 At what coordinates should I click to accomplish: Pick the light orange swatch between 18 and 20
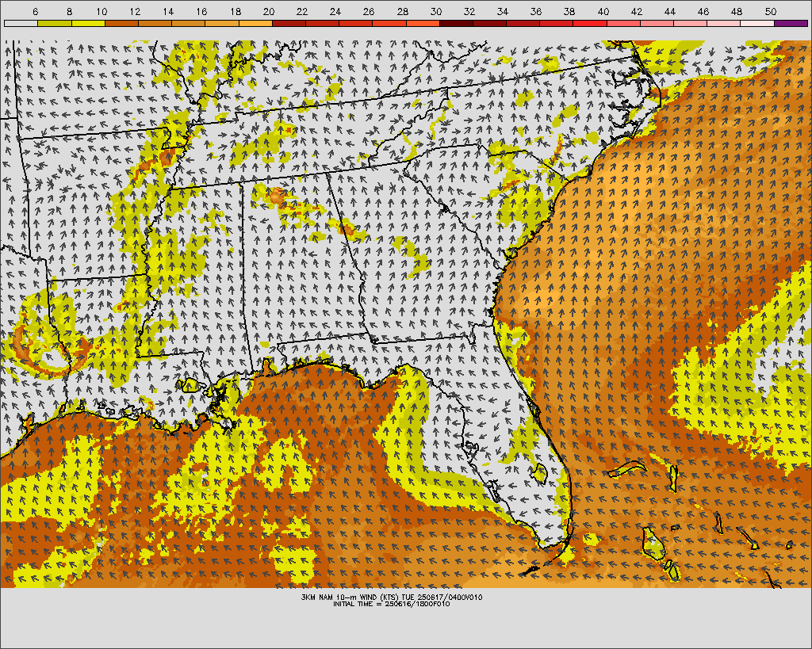(255, 23)
